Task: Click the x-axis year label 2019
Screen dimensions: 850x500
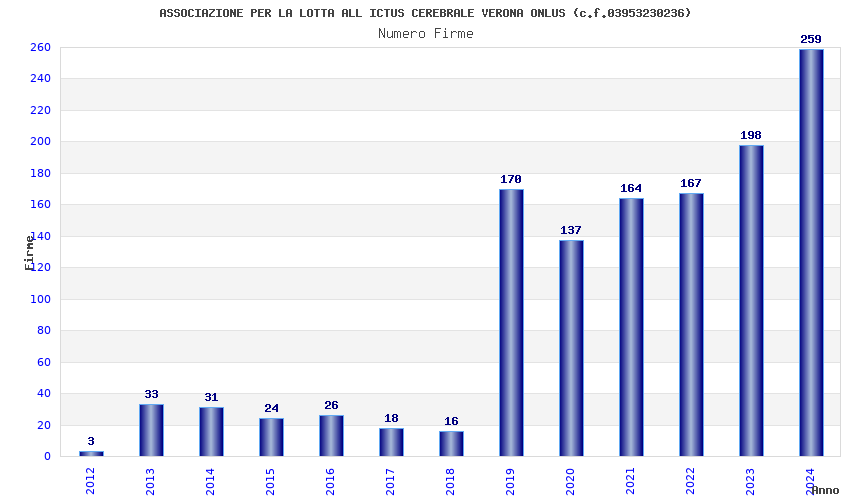Action: tap(511, 481)
